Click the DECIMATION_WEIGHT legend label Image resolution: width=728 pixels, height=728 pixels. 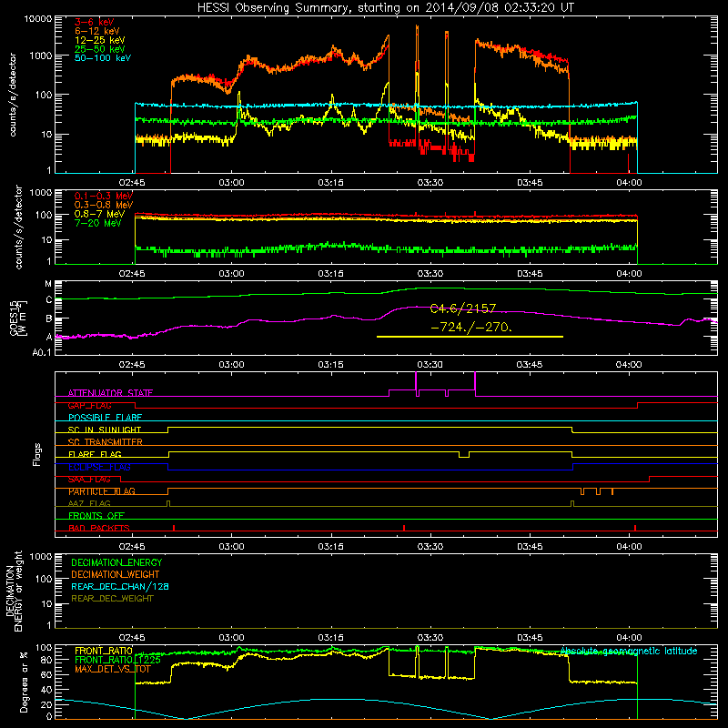116,574
